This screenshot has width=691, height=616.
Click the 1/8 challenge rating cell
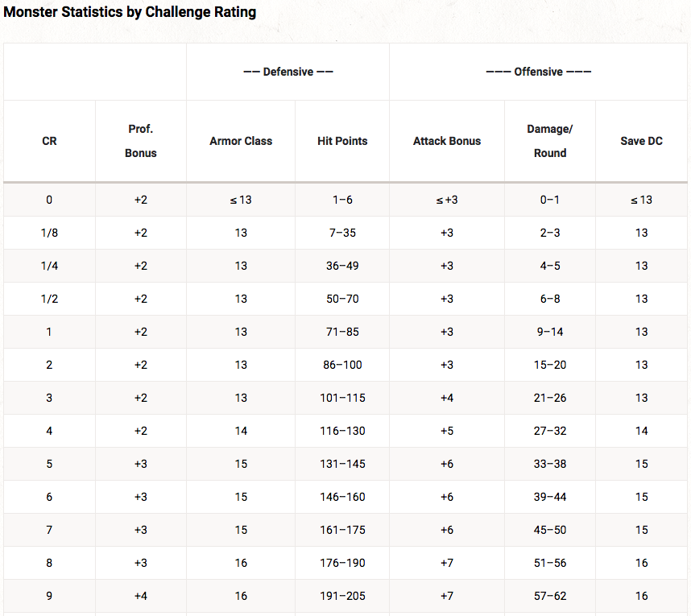tap(49, 233)
